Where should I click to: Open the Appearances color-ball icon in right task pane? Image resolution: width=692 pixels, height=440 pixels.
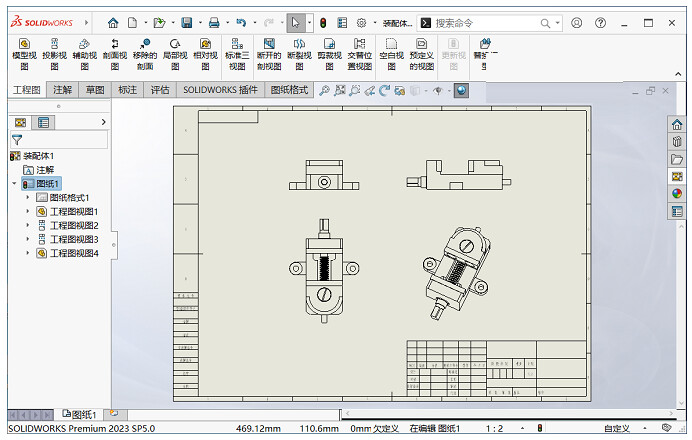[677, 194]
